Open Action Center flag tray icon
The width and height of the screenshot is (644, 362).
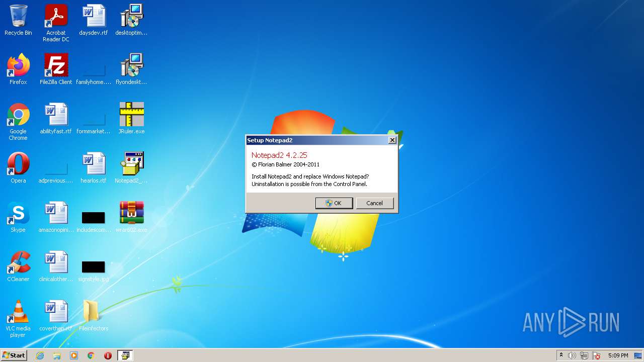[x=596, y=355]
